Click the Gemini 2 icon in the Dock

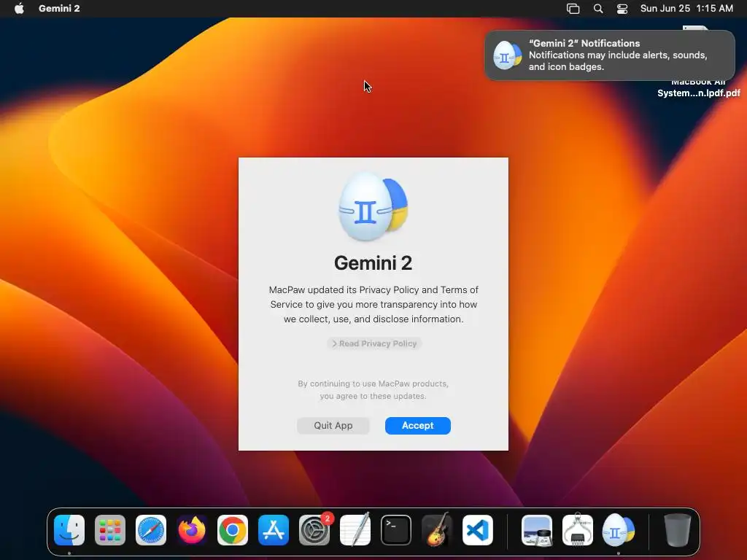click(x=619, y=529)
